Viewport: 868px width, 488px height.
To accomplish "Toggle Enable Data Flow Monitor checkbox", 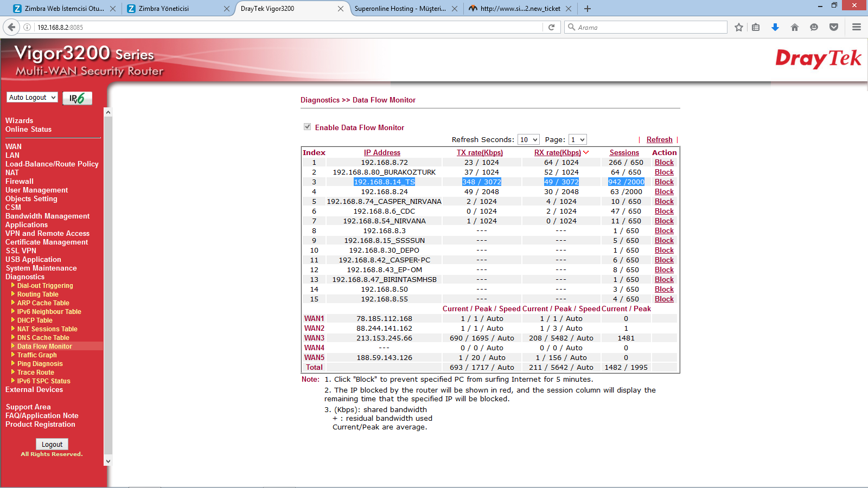I will [x=307, y=127].
